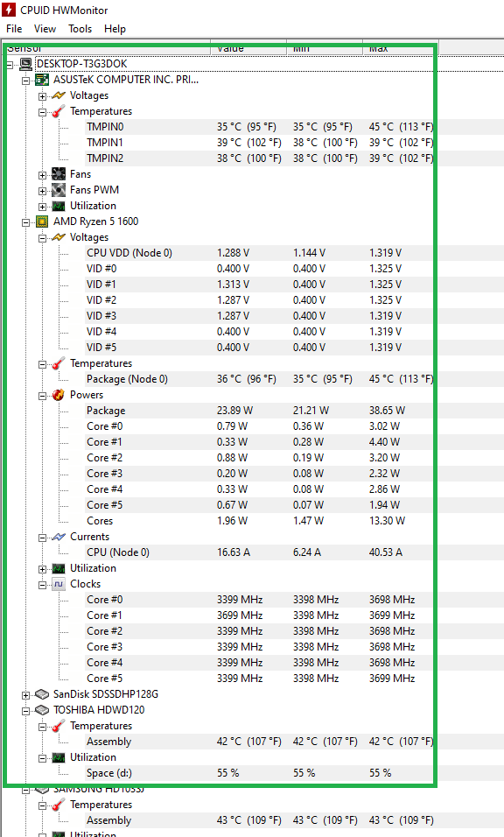The height and width of the screenshot is (837, 504).
Task: Click the thermometer icon under ASUSTeK Temperatures
Action: pyautogui.click(x=59, y=111)
